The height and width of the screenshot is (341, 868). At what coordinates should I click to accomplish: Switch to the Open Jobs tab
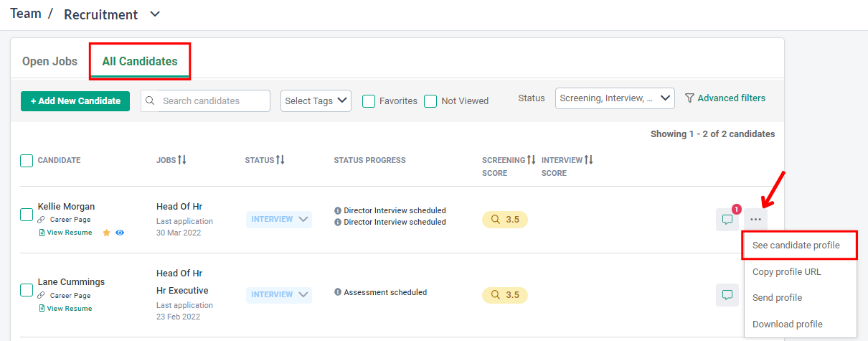(49, 62)
